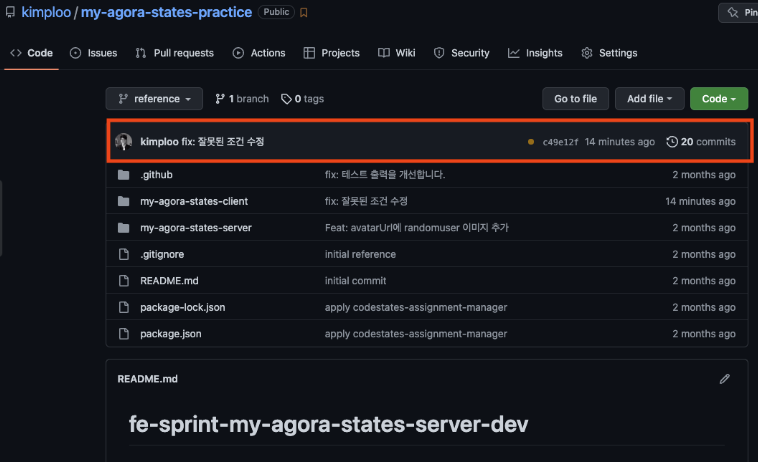Image resolution: width=758 pixels, height=462 pixels.
Task: Open commit Feat: avatarUrl에 randomuser 이미지 추가
Action: pyautogui.click(x=417, y=228)
